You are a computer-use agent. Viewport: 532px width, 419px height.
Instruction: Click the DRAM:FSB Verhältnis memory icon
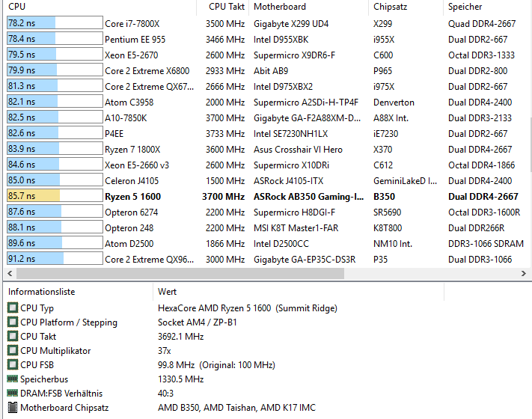[x=13, y=393]
